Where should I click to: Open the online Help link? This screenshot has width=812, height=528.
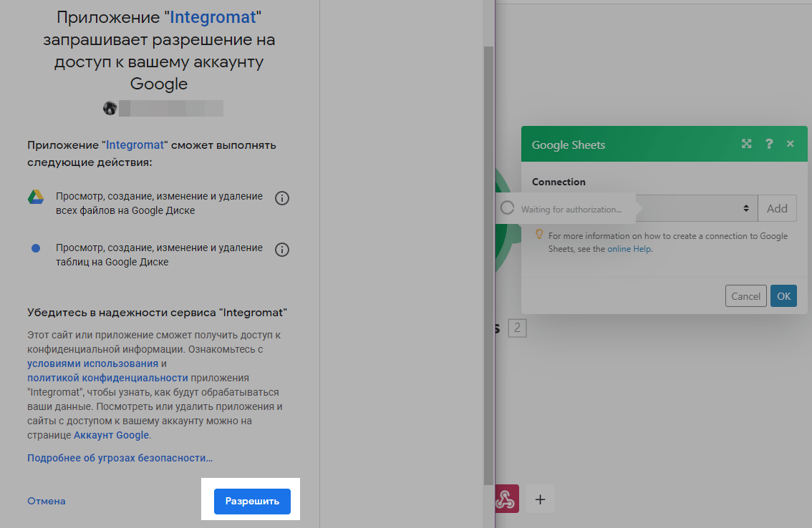point(629,249)
